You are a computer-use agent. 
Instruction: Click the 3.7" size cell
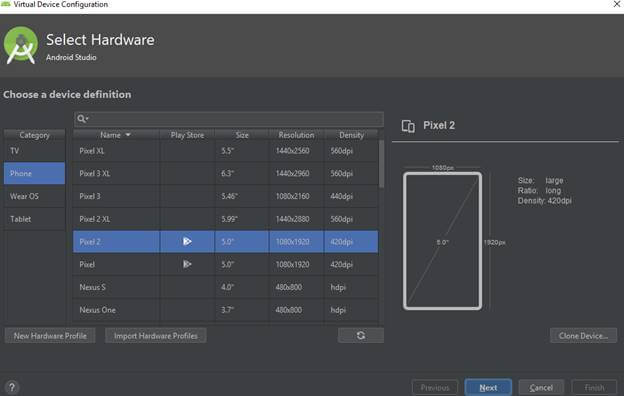(242, 310)
